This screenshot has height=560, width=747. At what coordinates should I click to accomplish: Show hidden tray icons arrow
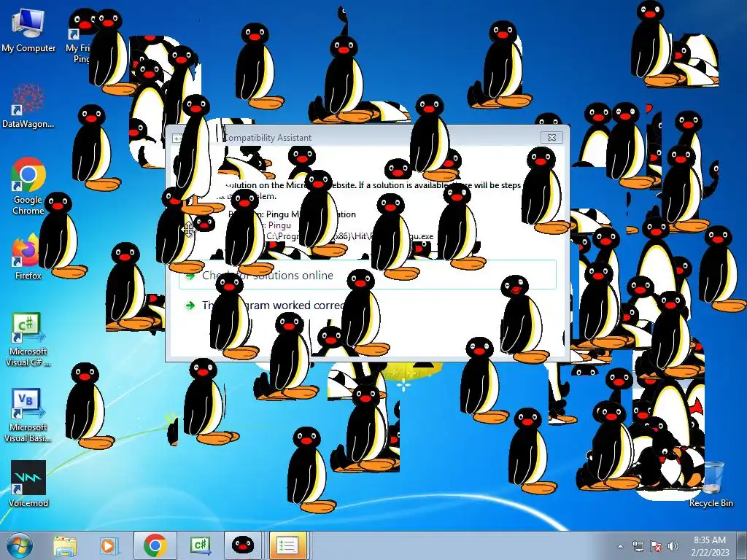[620, 546]
